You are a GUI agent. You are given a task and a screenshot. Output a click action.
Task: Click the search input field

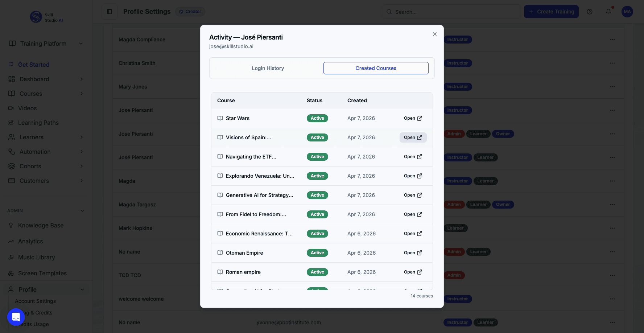(451, 12)
